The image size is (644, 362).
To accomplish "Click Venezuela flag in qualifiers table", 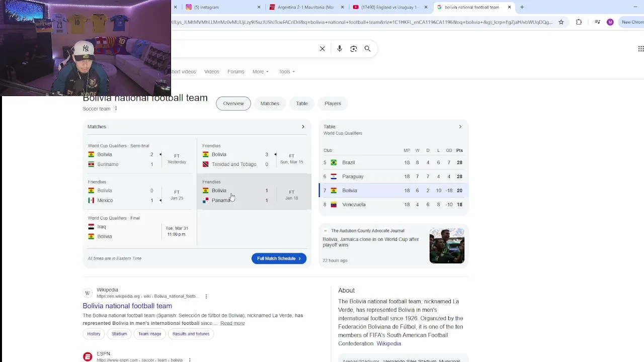I will (334, 205).
